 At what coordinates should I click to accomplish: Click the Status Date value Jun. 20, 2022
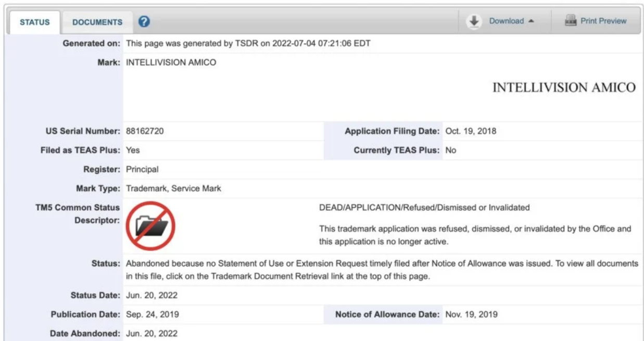(x=151, y=296)
